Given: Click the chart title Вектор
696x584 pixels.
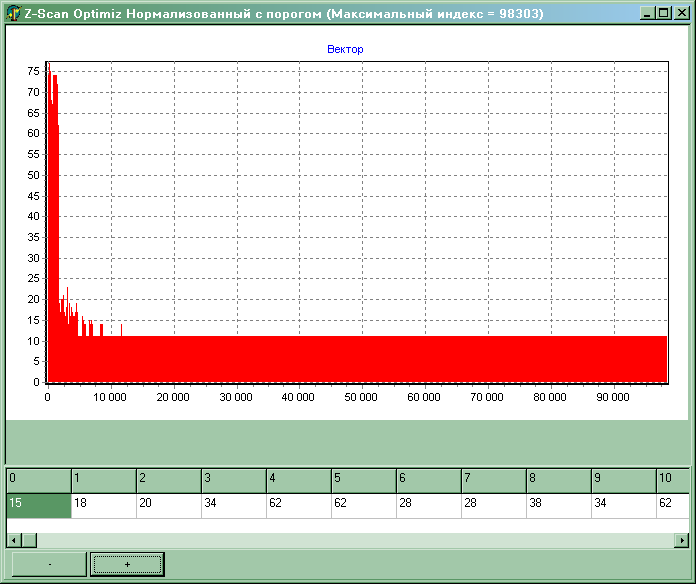Looking at the screenshot, I should [x=345, y=49].
